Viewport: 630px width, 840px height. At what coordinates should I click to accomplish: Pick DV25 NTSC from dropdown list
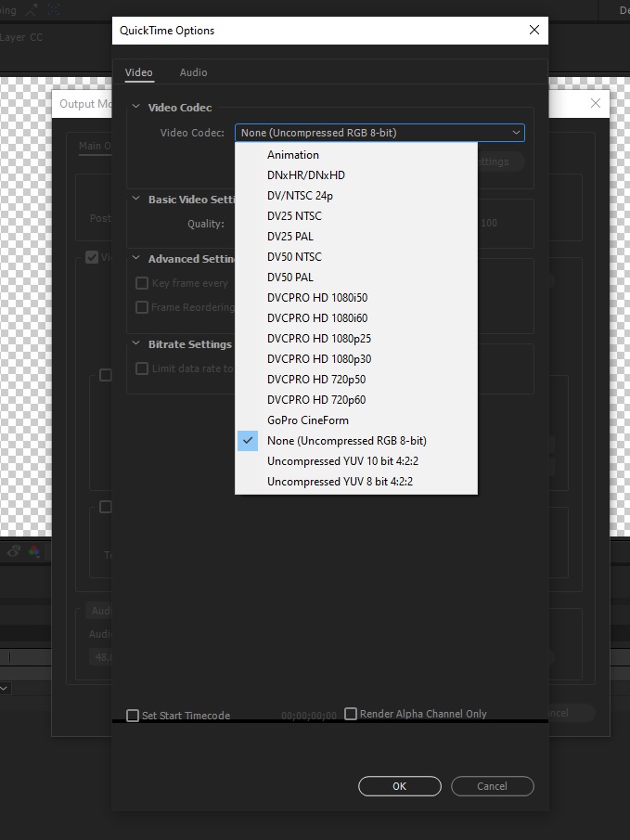[356, 216]
